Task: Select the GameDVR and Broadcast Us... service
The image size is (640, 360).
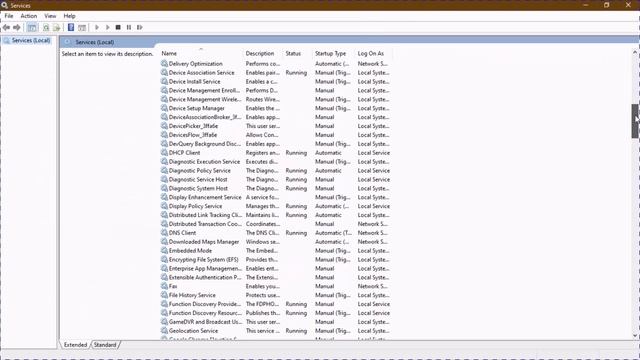Action: pos(276,322)
